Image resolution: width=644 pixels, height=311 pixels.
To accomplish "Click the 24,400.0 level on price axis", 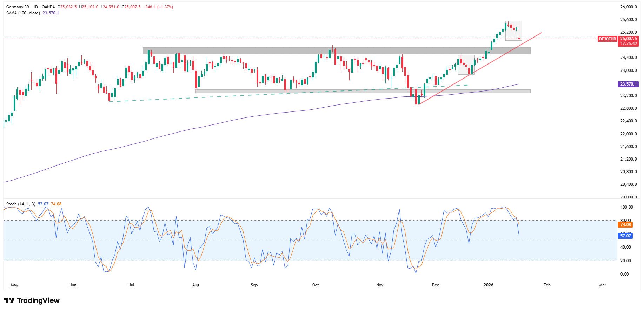I will pyautogui.click(x=628, y=58).
